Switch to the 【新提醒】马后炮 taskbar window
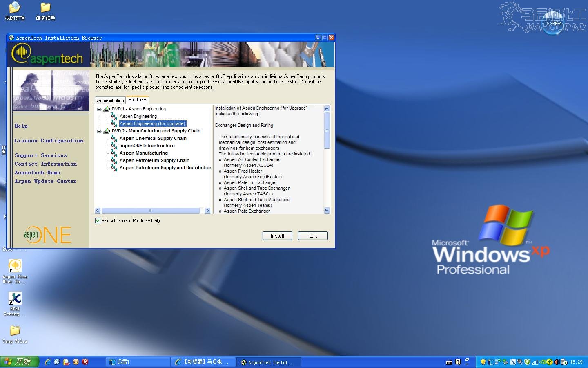 coord(203,362)
